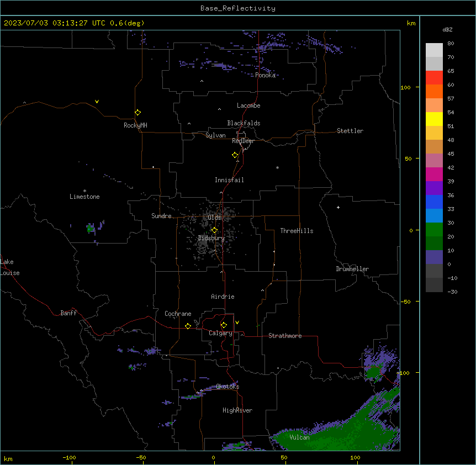Click the Airdrie city label
476x465 pixels.
[x=223, y=297]
